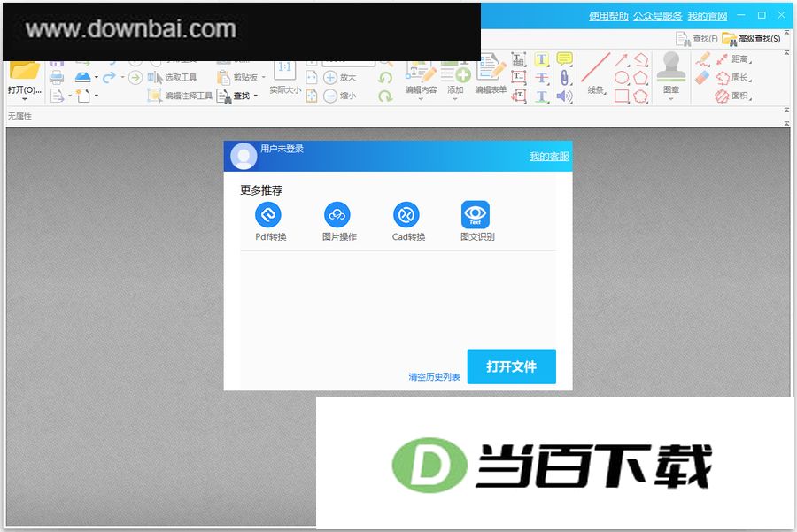Screen dimensions: 797x532
Task: Select the 距离 distance measure tool
Action: tap(733, 59)
